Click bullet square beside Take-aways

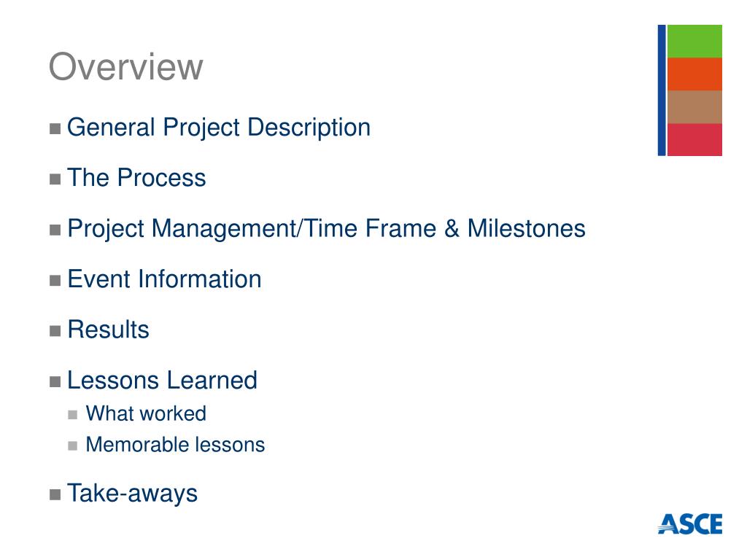(x=55, y=495)
